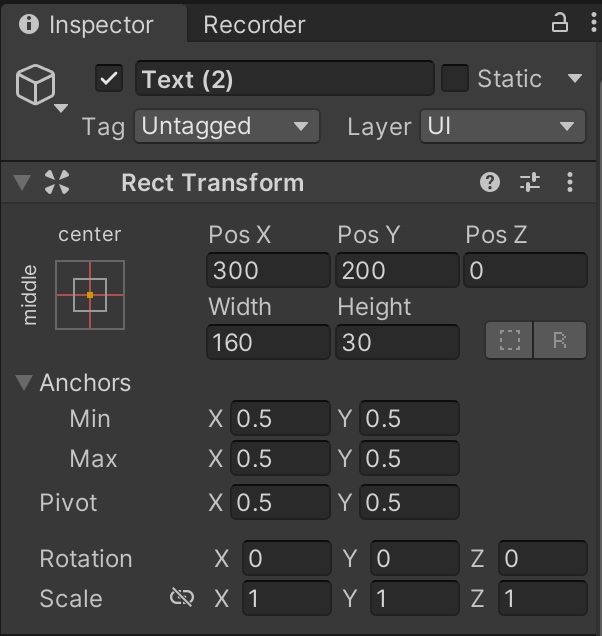Open the Inspector panel kebab menu

coord(587,23)
